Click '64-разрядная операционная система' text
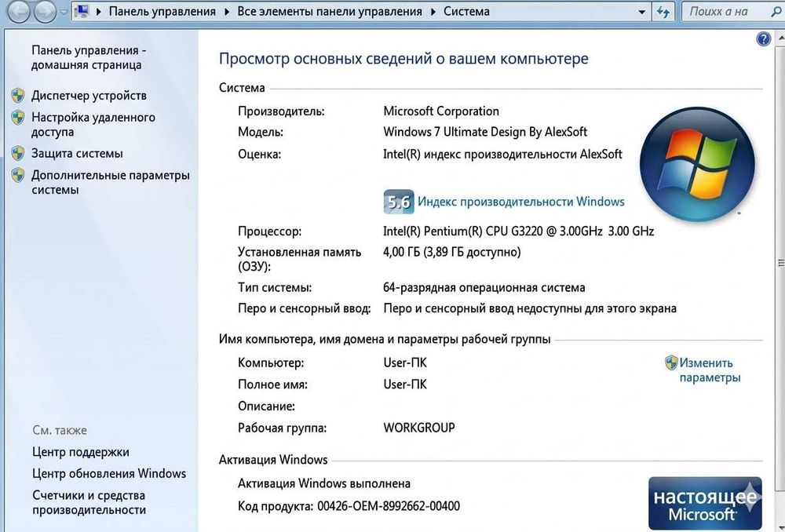 (x=484, y=288)
